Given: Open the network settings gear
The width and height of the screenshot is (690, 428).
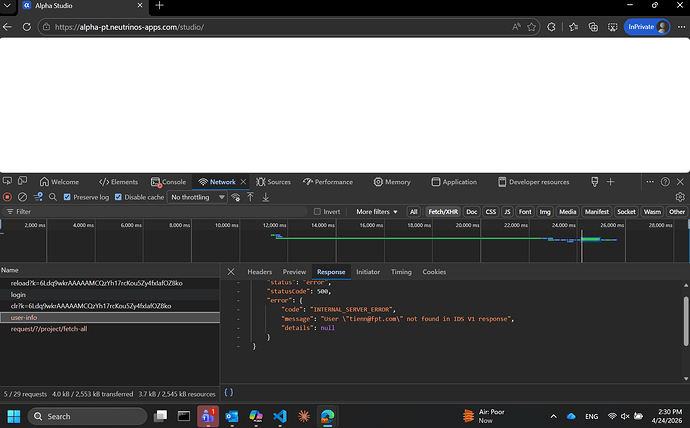Looking at the screenshot, I should pyautogui.click(x=680, y=197).
